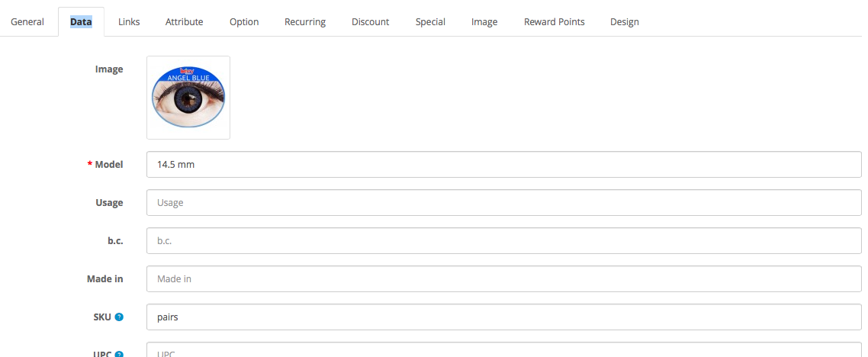The height and width of the screenshot is (357, 868).
Task: Click the Made in label
Action: [105, 279]
